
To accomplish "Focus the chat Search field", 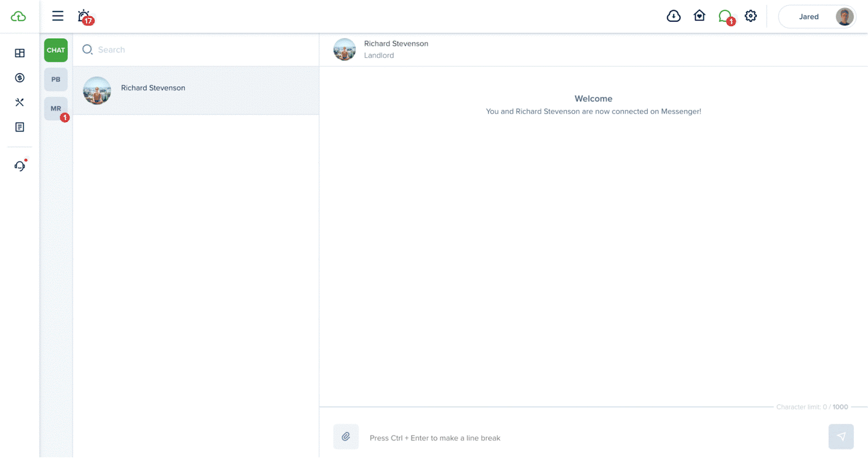I will coord(195,49).
